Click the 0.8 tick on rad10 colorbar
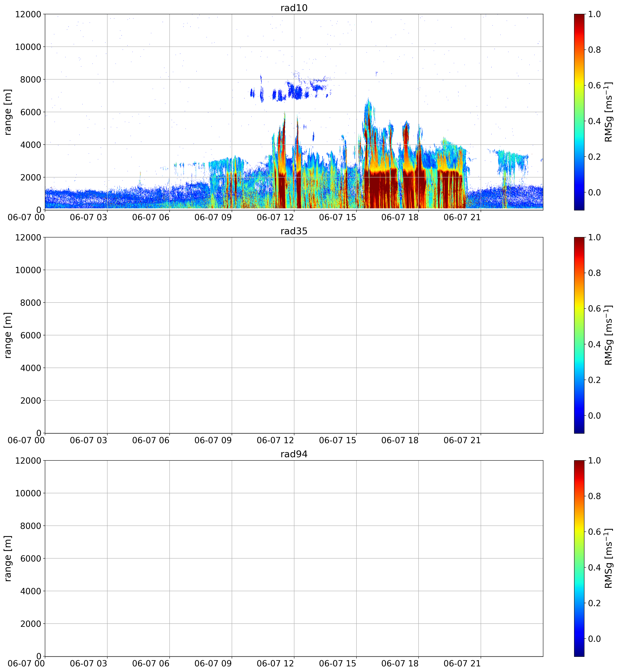618x672 pixels. coord(594,50)
